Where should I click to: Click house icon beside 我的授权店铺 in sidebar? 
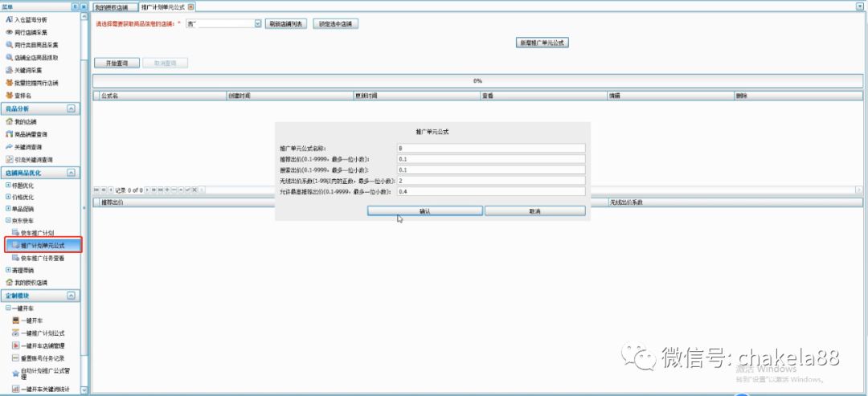9,283
